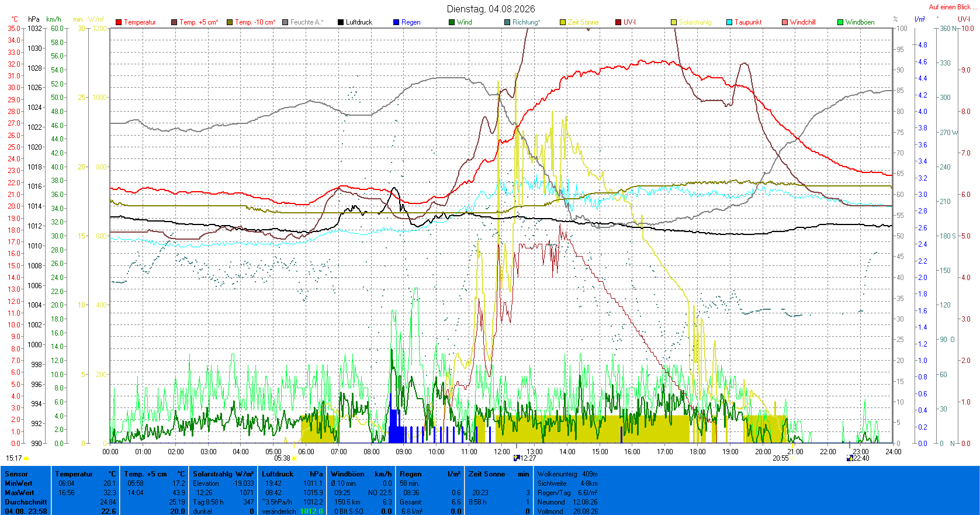Click the sunrise icon next to 05:38
Screen dimensions: 980x515
(294, 459)
